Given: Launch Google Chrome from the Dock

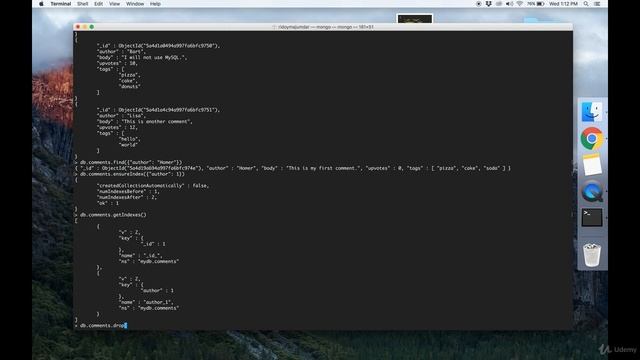Looking at the screenshot, I should point(591,139).
